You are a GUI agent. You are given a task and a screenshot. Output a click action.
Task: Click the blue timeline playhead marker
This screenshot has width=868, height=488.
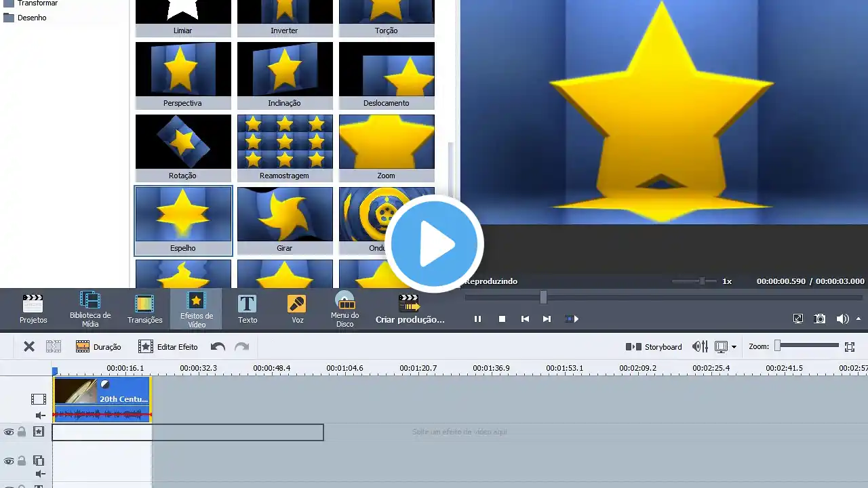(x=55, y=371)
